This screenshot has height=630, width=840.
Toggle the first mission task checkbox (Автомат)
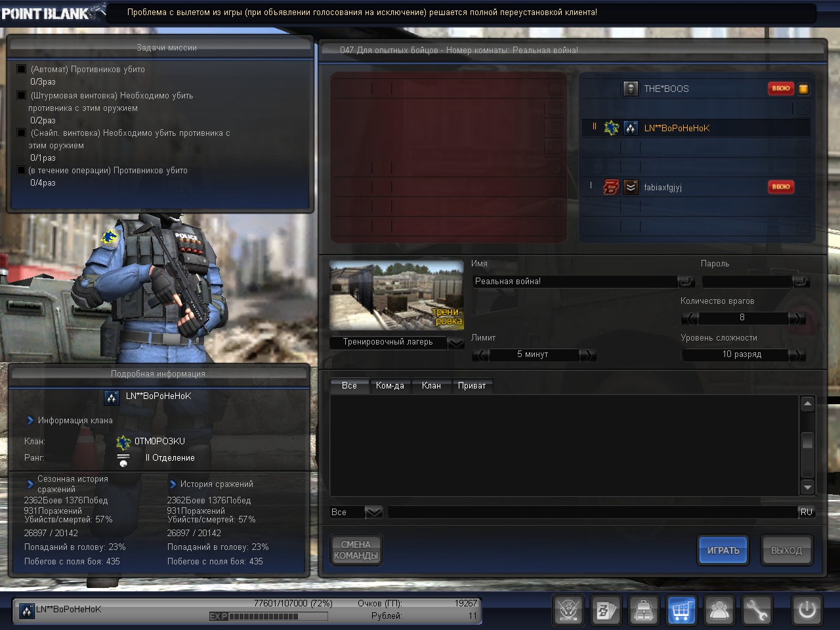click(x=22, y=69)
